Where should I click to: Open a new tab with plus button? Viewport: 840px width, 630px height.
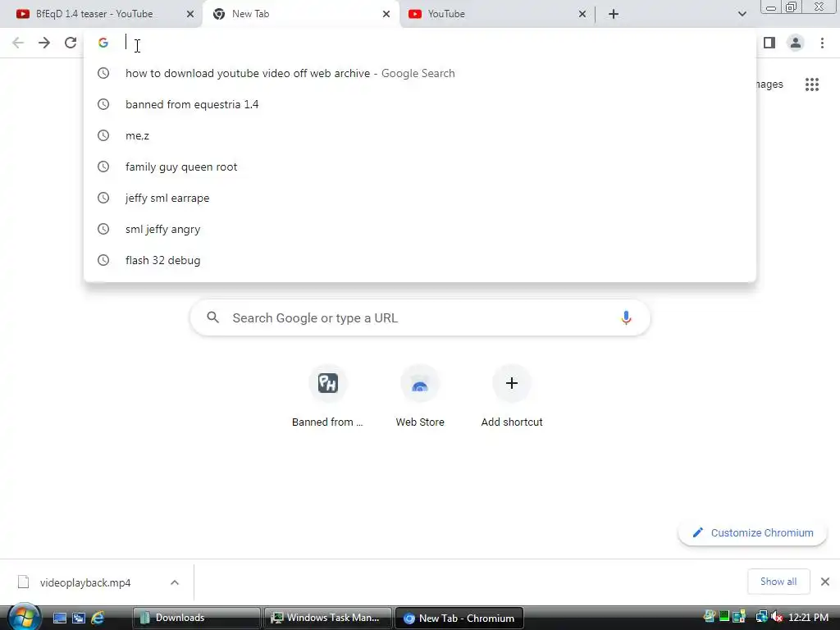click(x=614, y=14)
